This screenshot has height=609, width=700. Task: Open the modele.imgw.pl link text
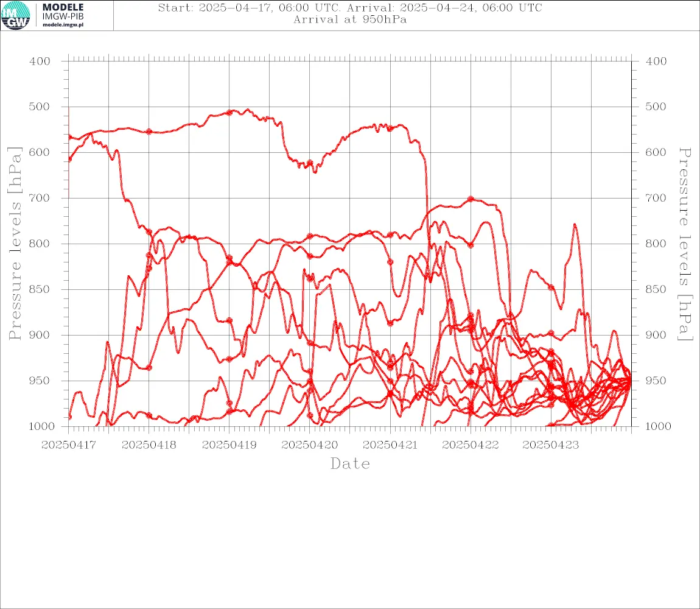(x=63, y=25)
